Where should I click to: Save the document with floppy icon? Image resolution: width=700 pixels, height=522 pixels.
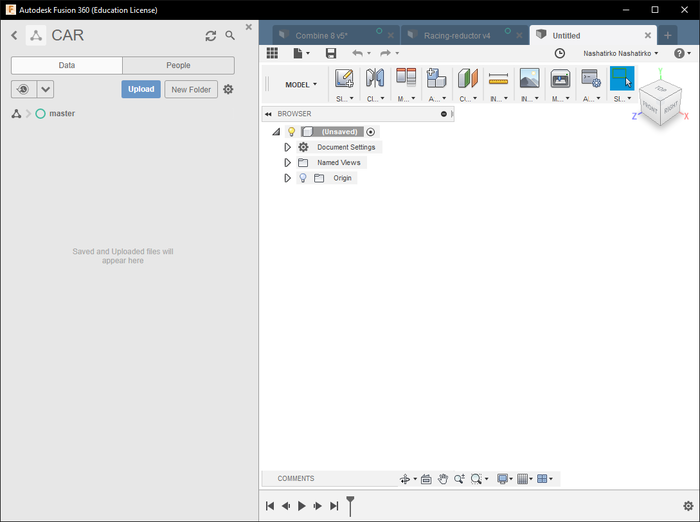(x=331, y=53)
